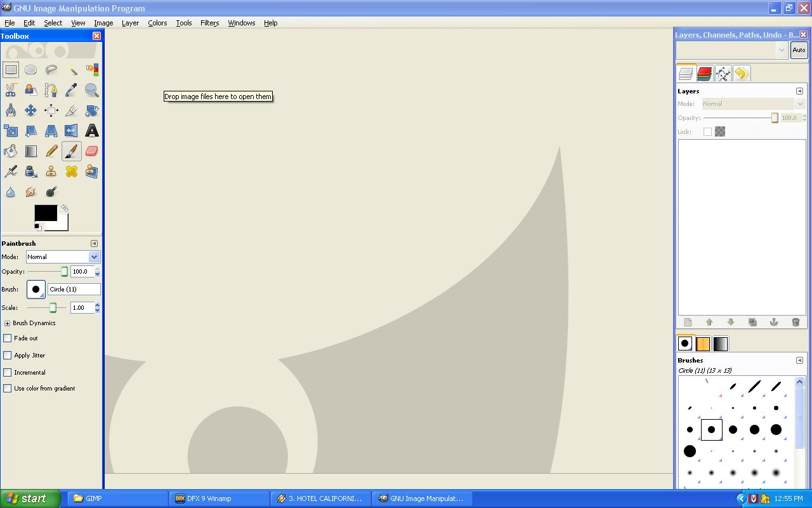Switch to the Undo History tab
Viewport: 812px width, 508px height.
(741, 74)
